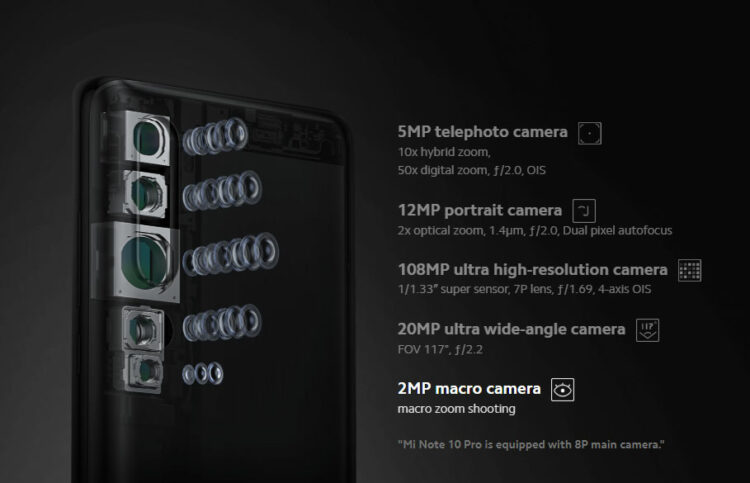750x483 pixels.
Task: Select the 20MP ultra wide-angle camera heading
Action: 511,329
